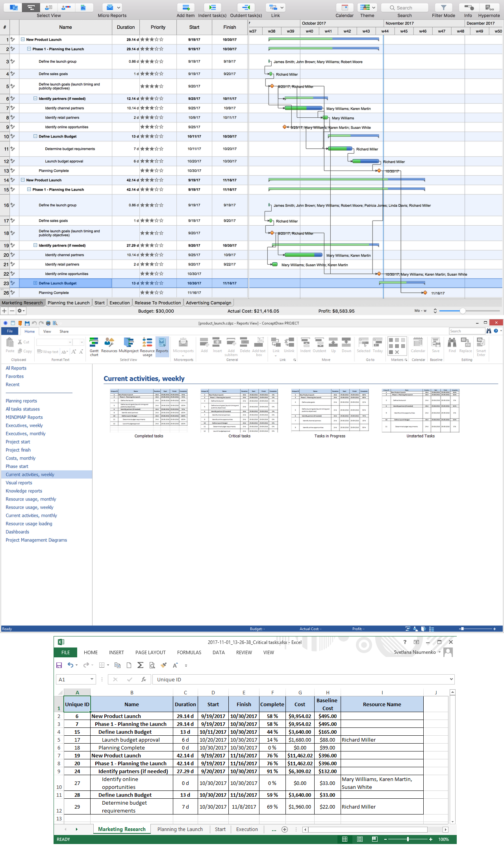This screenshot has height=846, width=504.
Task: Open the Excel Name Box dropdown
Action: point(92,679)
